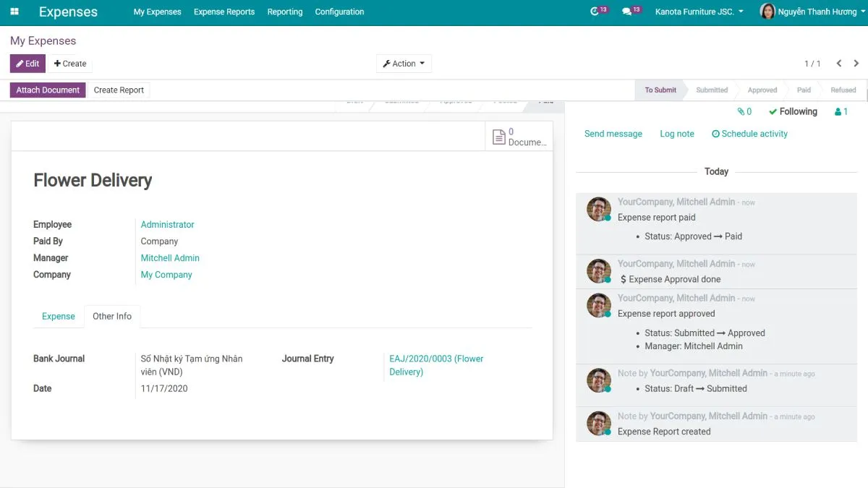
Task: Click the My Expenses breadcrumb heading
Action: (43, 40)
